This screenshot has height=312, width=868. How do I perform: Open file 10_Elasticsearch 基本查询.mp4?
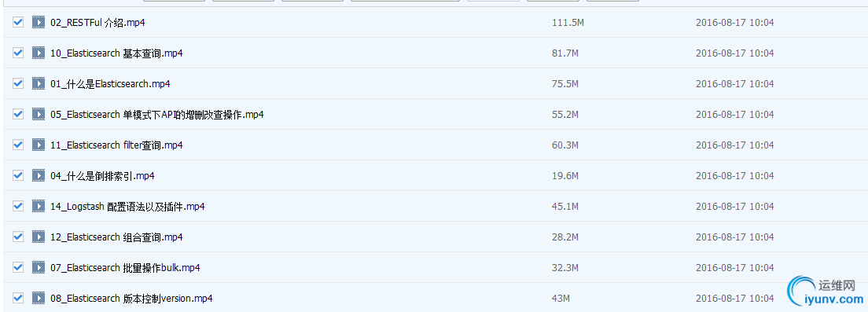pos(116,53)
